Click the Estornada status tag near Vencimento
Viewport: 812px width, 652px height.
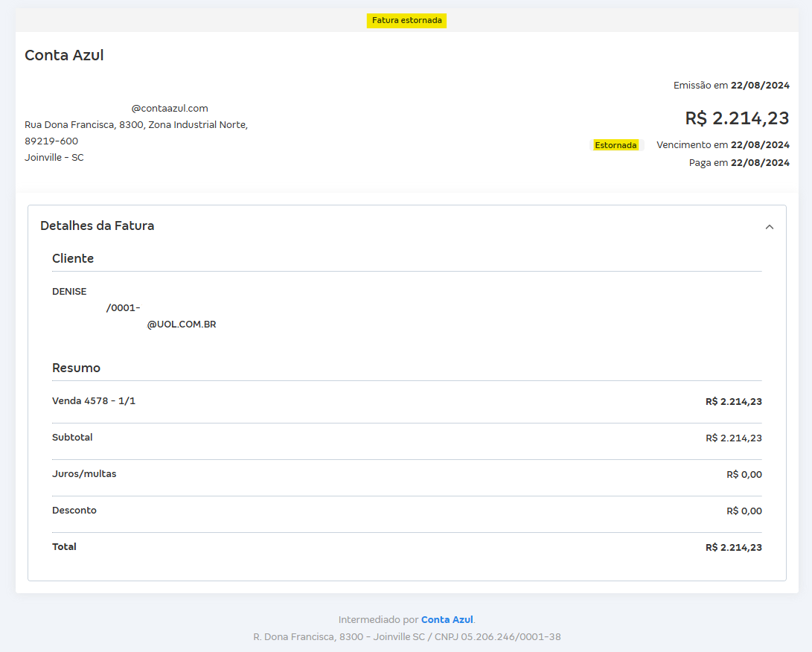[616, 145]
